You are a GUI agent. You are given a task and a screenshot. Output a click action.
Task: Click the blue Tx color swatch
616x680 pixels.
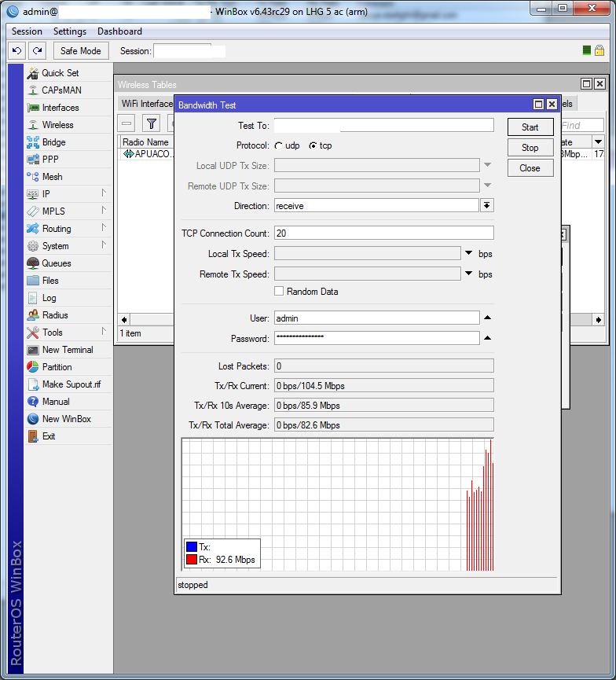[192, 546]
